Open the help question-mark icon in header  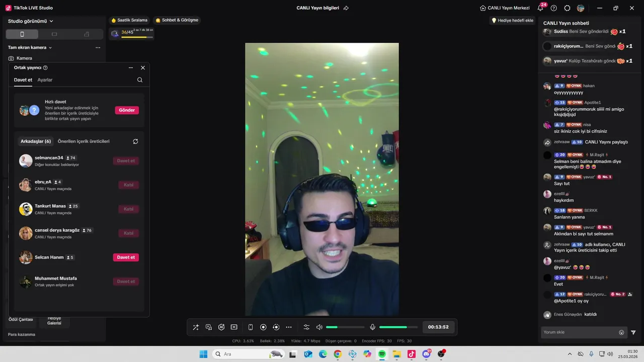[554, 8]
